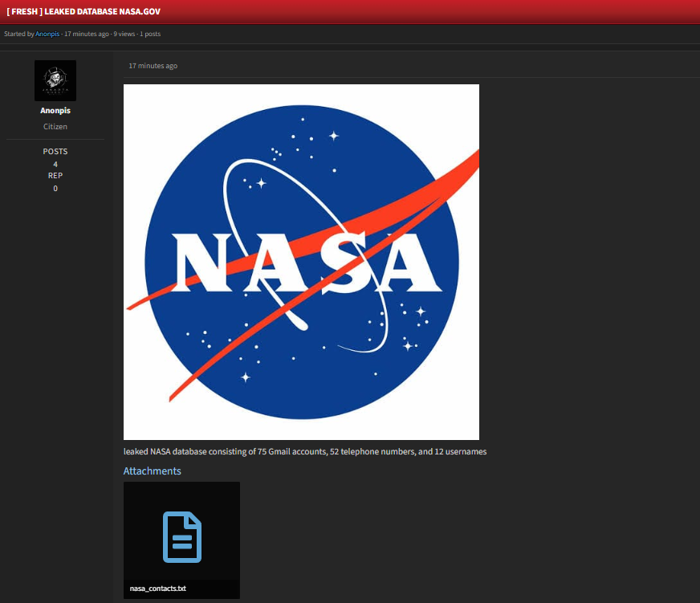Click the 'POSTS' label in sidebar

pyautogui.click(x=55, y=152)
